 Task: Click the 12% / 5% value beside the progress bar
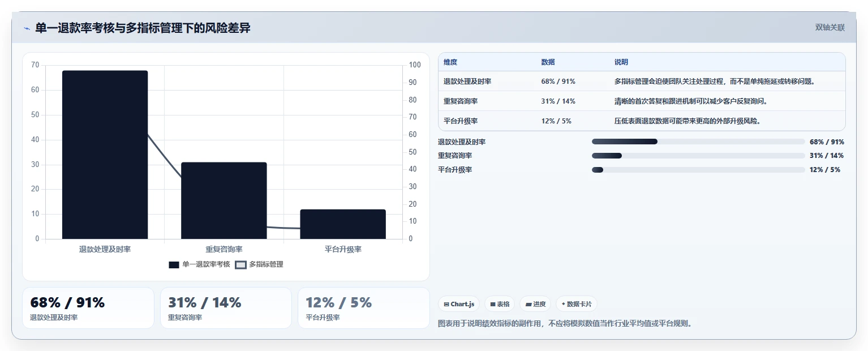[825, 170]
